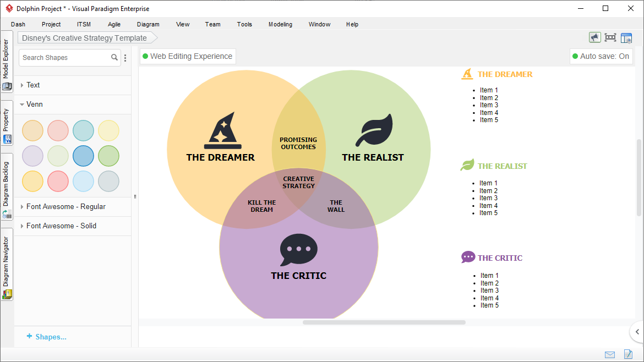Expand Font Awesome - Solid category

(73, 226)
